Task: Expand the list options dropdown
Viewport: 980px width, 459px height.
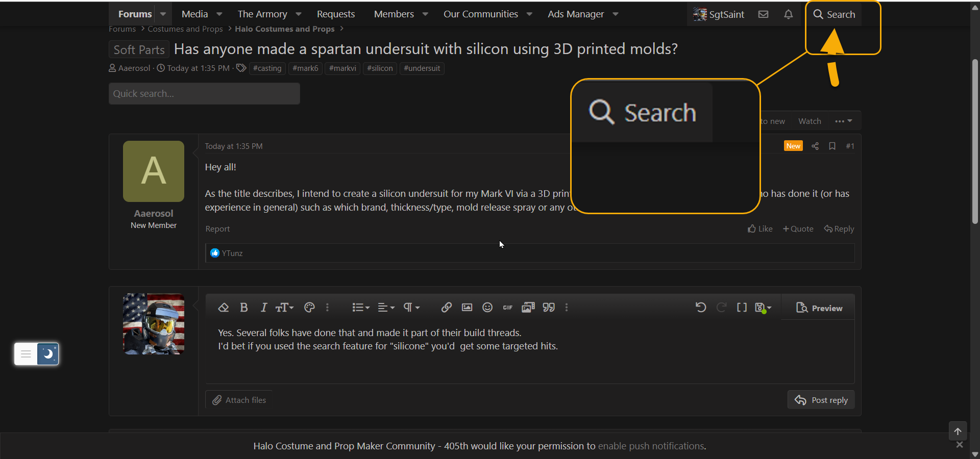Action: pyautogui.click(x=360, y=308)
